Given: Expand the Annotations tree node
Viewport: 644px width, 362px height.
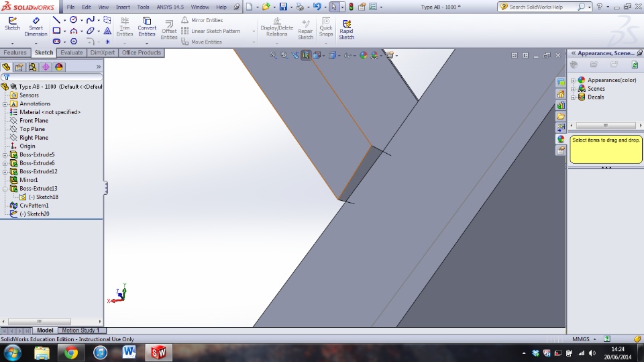Looking at the screenshot, I should (x=5, y=104).
